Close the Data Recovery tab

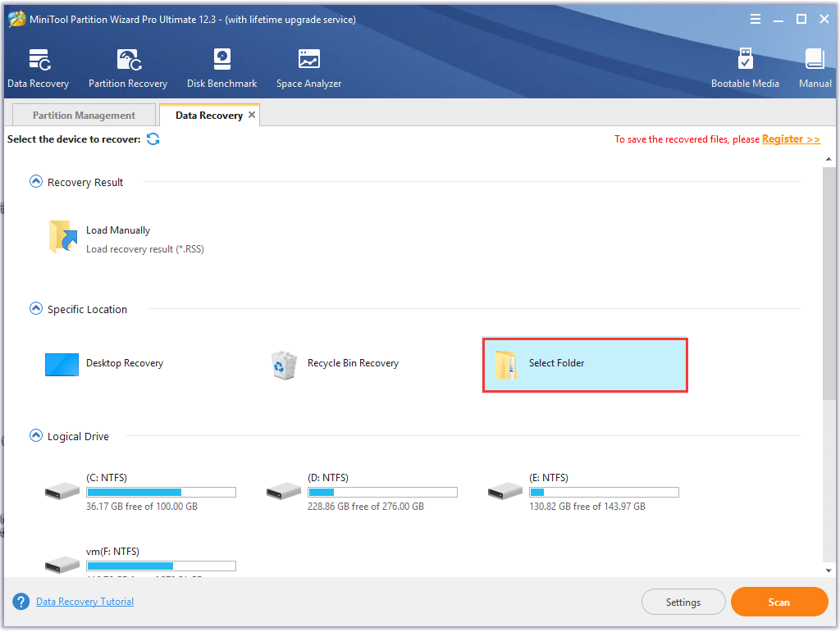pos(252,115)
